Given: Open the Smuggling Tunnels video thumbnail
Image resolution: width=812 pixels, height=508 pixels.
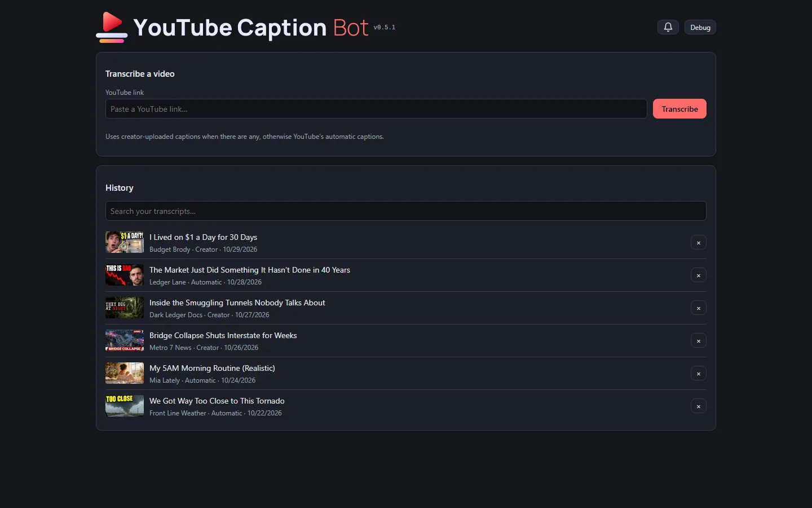Looking at the screenshot, I should (125, 308).
